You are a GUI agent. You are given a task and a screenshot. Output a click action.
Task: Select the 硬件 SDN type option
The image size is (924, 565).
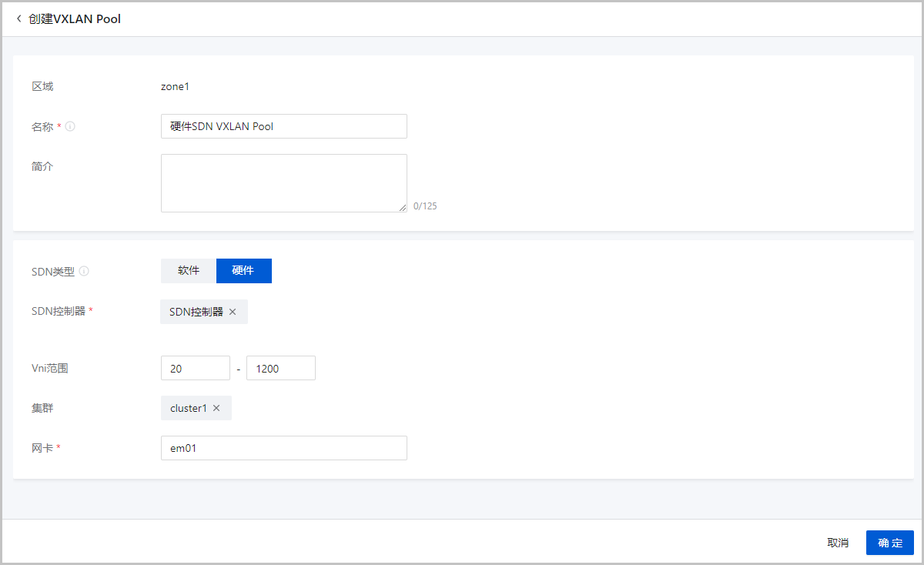click(243, 271)
